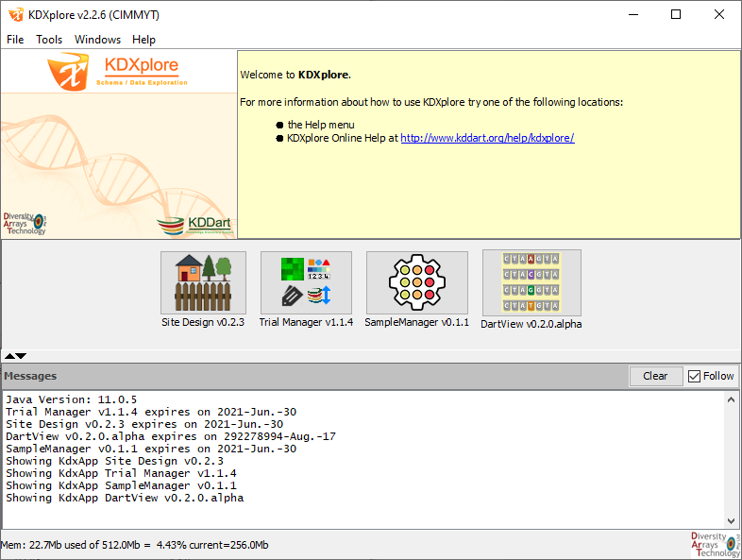This screenshot has width=742, height=560.
Task: Open the kddart.org online help link
Action: click(x=487, y=138)
